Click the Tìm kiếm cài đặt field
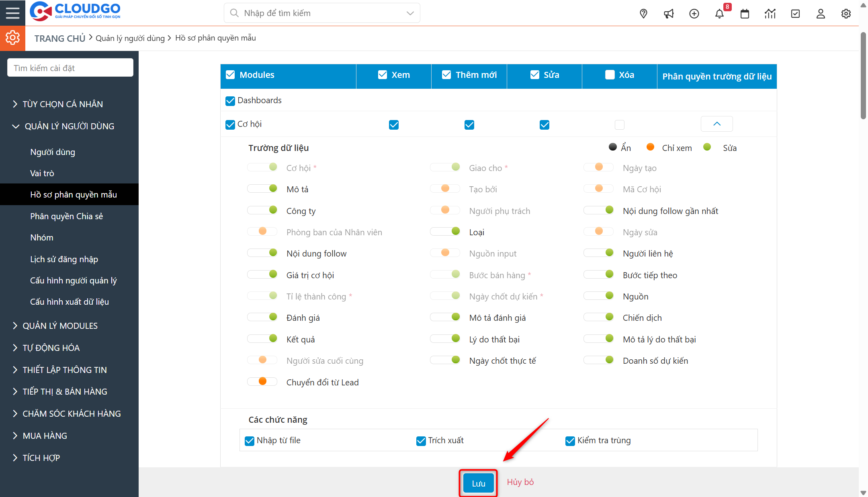The width and height of the screenshot is (868, 497). click(70, 68)
